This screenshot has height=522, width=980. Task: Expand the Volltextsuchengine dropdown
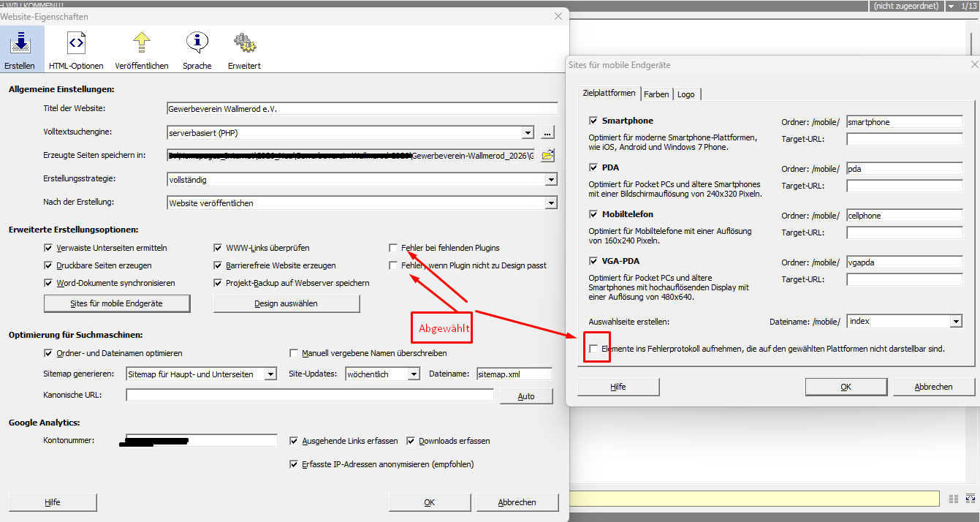528,133
